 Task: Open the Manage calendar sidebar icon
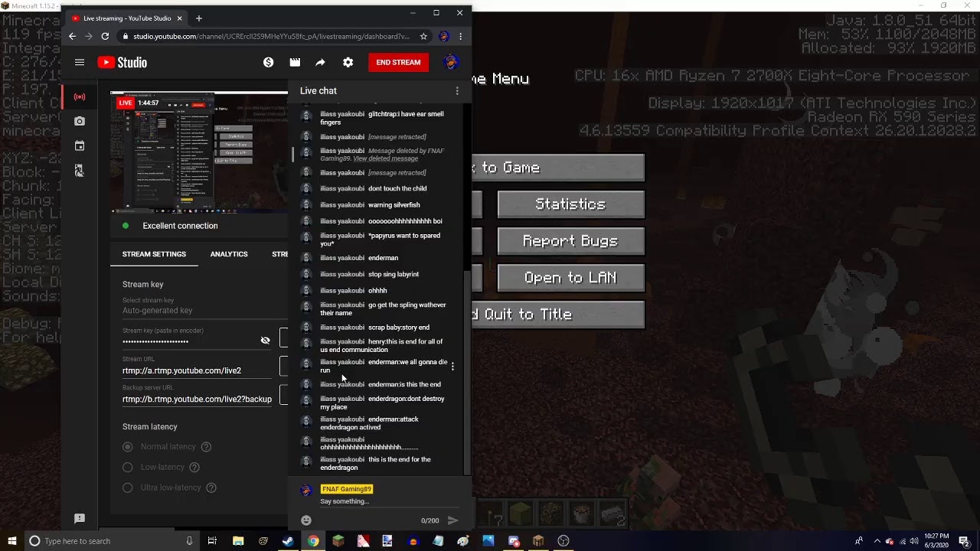coord(80,145)
